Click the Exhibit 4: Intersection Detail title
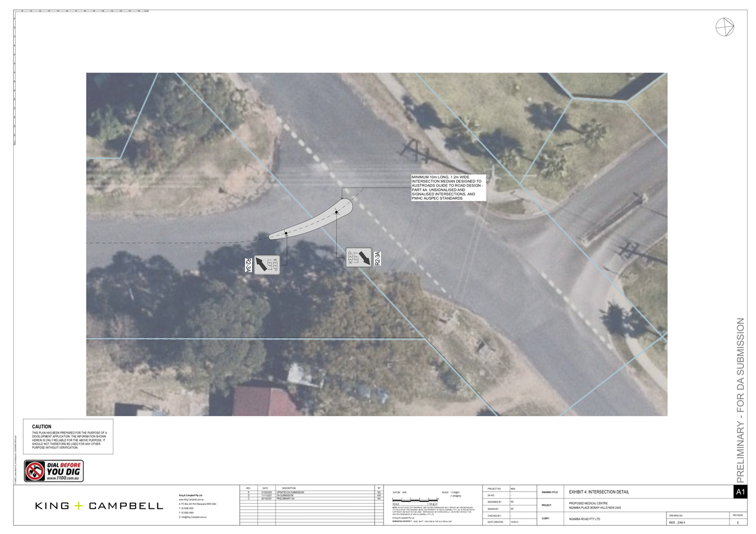 [x=598, y=492]
